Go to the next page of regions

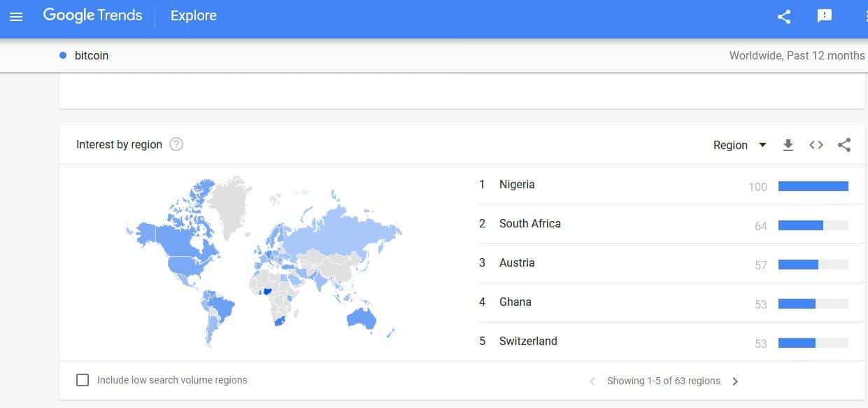735,381
